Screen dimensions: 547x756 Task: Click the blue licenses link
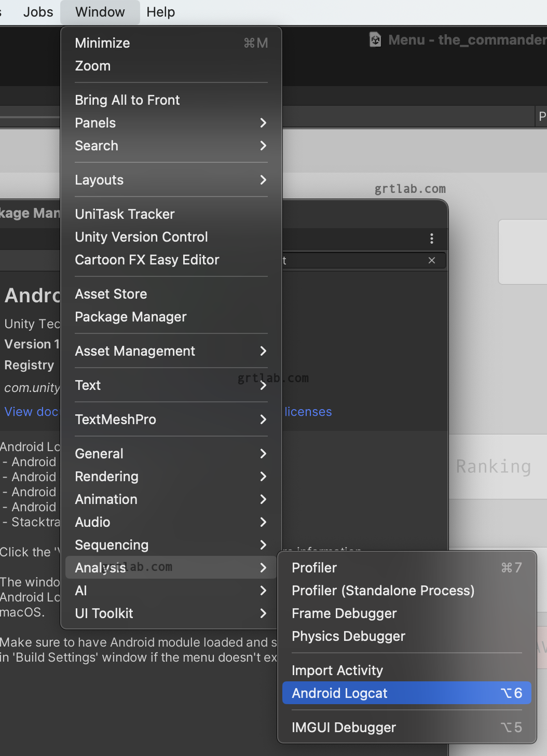308,411
